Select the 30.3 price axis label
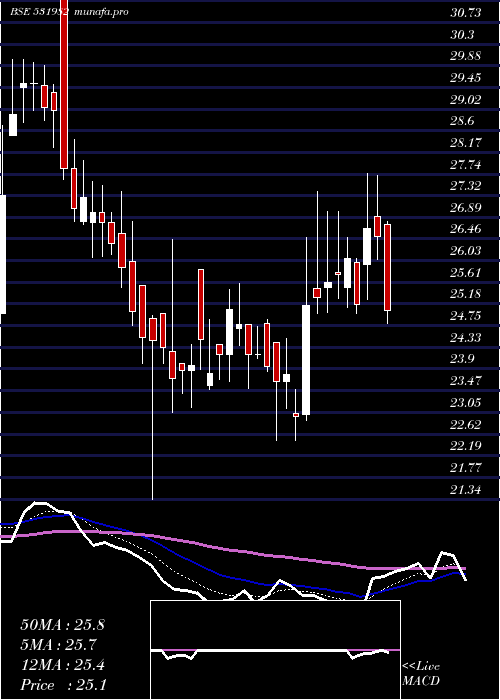The width and height of the screenshot is (500, 700). pos(462,35)
